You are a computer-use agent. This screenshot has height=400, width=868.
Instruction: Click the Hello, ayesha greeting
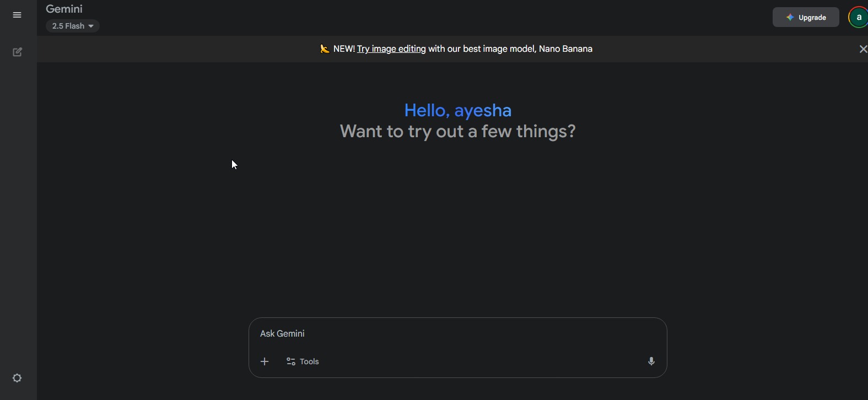click(458, 111)
